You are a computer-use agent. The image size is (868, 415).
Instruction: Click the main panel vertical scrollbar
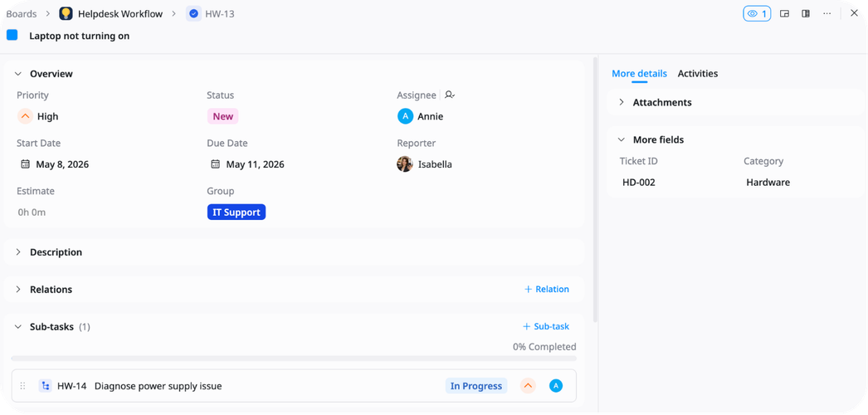click(x=596, y=188)
